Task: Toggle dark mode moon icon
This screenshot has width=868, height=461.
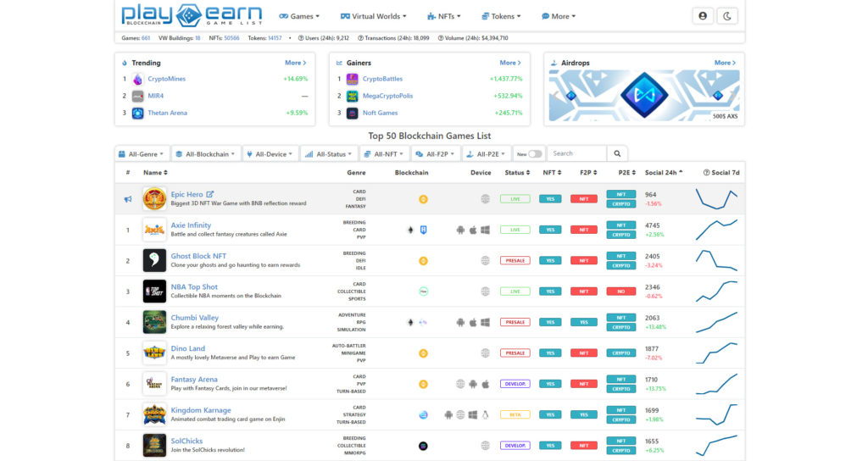Action: [726, 16]
